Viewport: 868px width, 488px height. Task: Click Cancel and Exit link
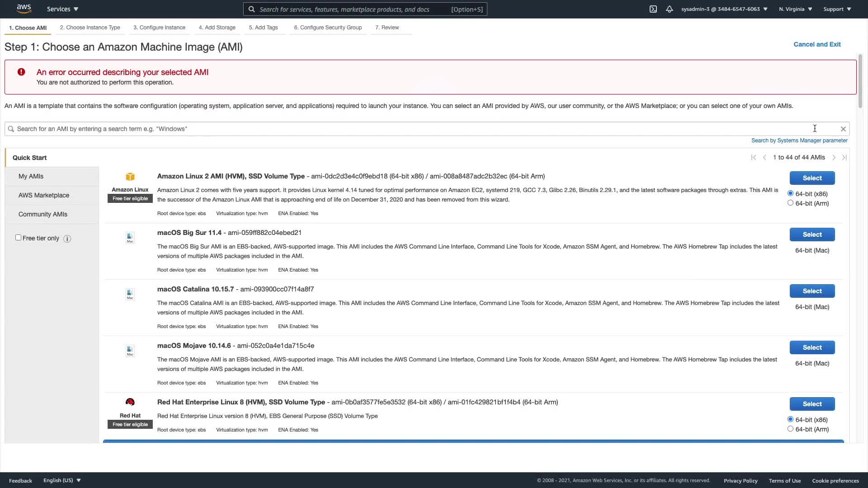click(817, 44)
